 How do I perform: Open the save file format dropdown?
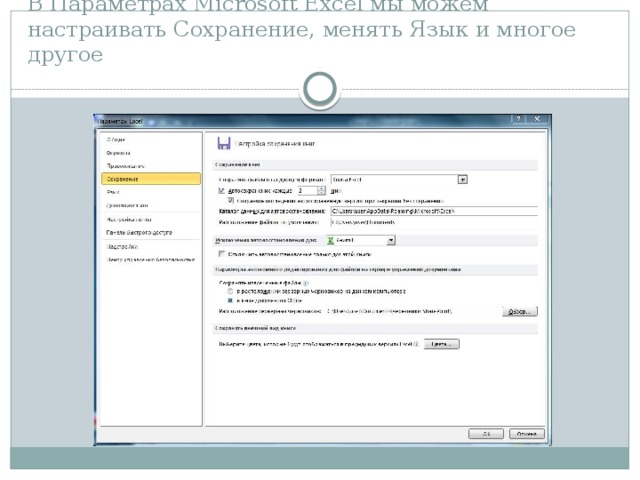[462, 180]
